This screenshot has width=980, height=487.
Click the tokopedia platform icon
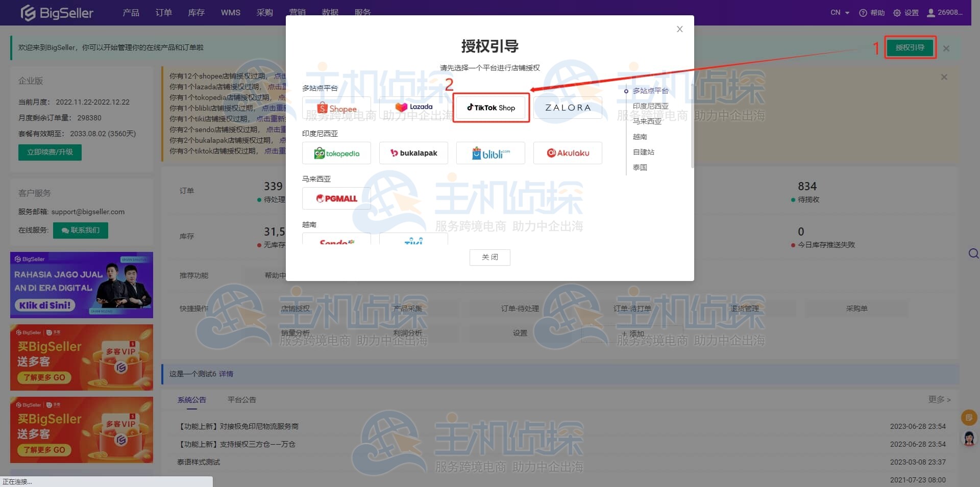click(336, 152)
